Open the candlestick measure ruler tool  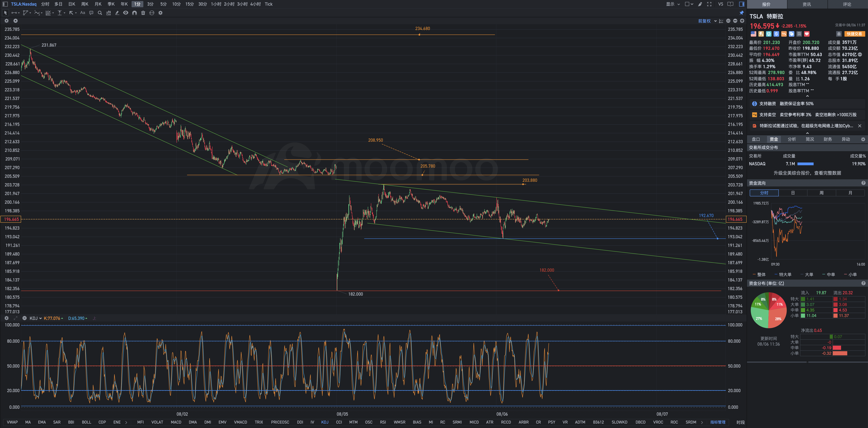pos(109,13)
